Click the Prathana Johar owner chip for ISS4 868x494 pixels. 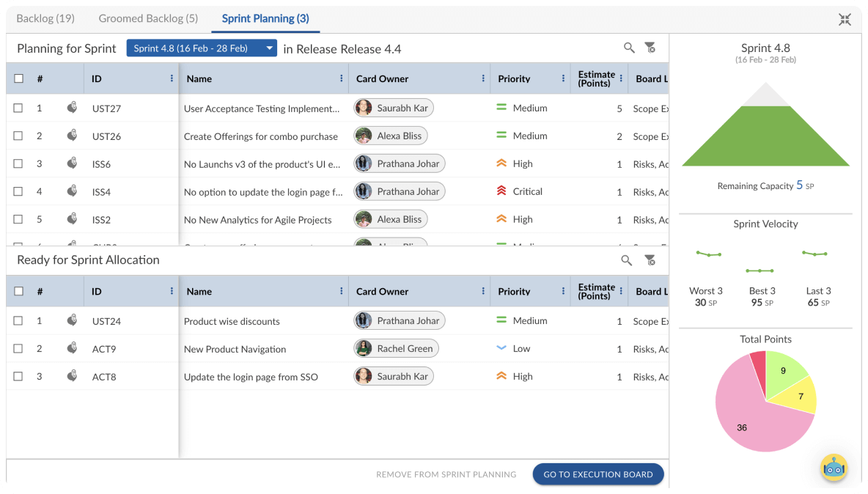tap(400, 191)
